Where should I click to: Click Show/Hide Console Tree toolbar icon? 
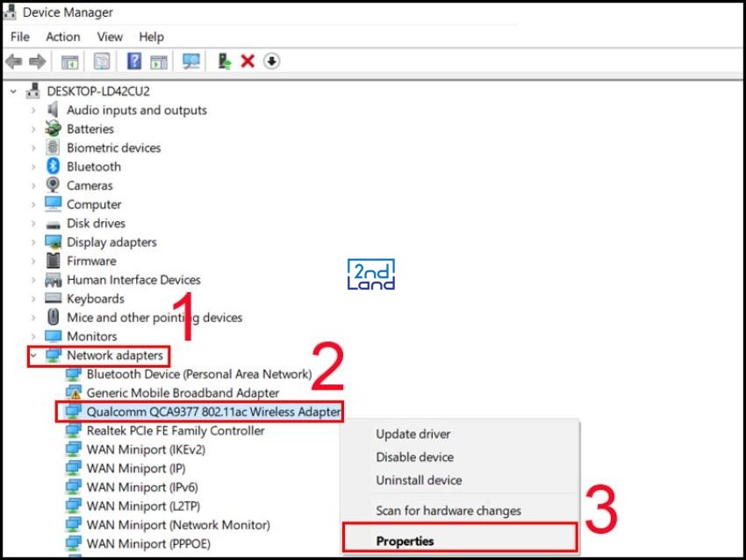pos(70,61)
